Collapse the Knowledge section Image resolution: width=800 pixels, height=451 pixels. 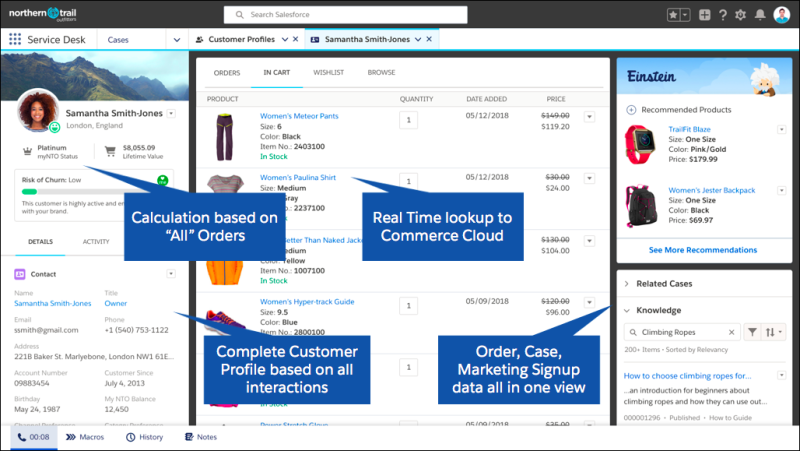[627, 310]
